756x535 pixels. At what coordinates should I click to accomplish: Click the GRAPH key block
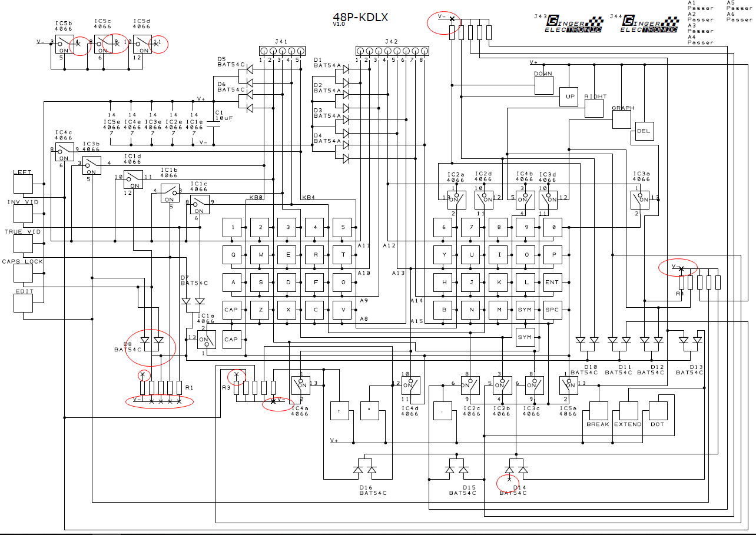[x=622, y=119]
